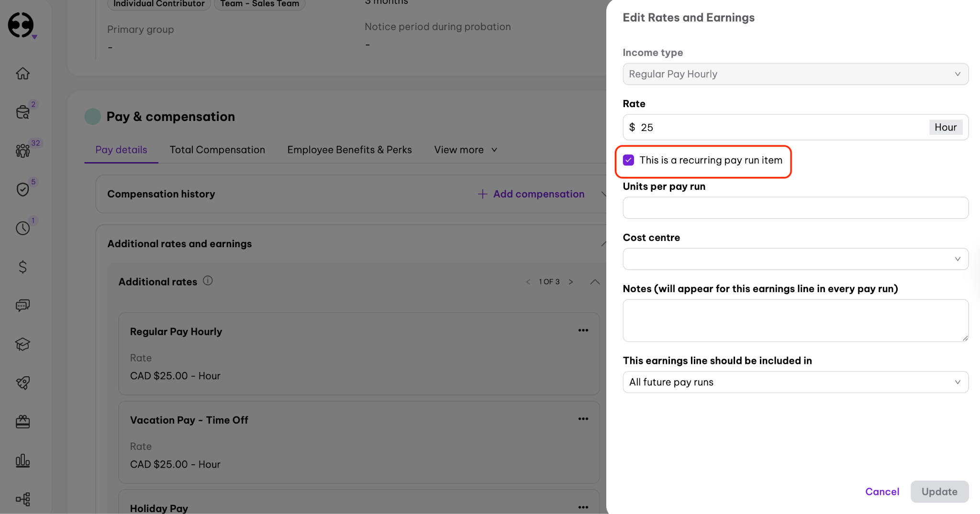The width and height of the screenshot is (980, 514).
Task: Click the 1 OF 3 page indicator
Action: (x=549, y=282)
